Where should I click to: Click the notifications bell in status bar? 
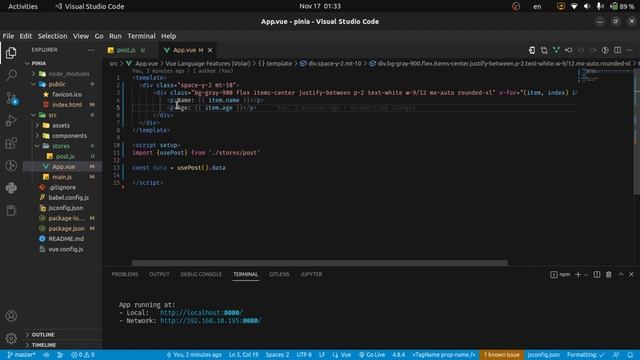click(630, 355)
